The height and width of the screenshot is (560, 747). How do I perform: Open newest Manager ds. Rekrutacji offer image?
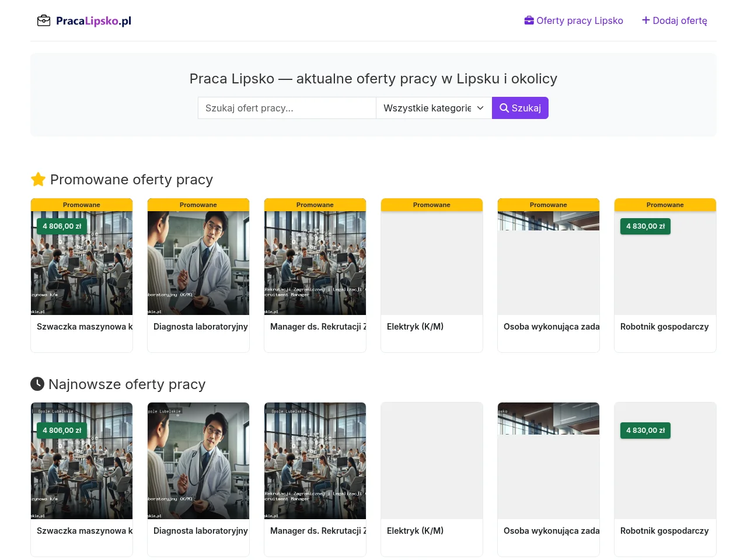click(315, 461)
